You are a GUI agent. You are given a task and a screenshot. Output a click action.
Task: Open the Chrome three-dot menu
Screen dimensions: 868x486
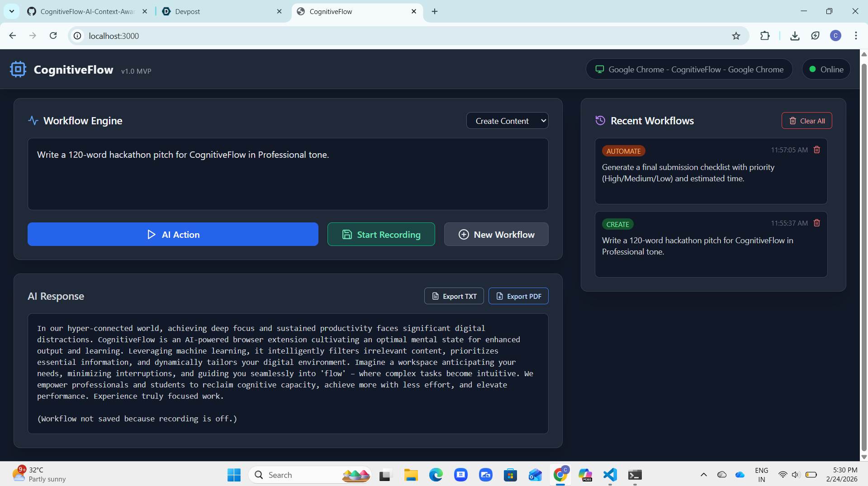(x=856, y=36)
